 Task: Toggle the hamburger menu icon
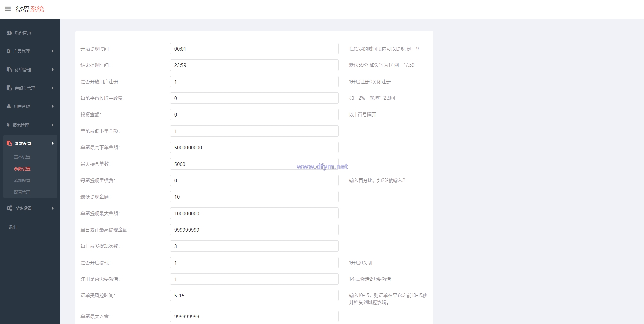pos(8,9)
